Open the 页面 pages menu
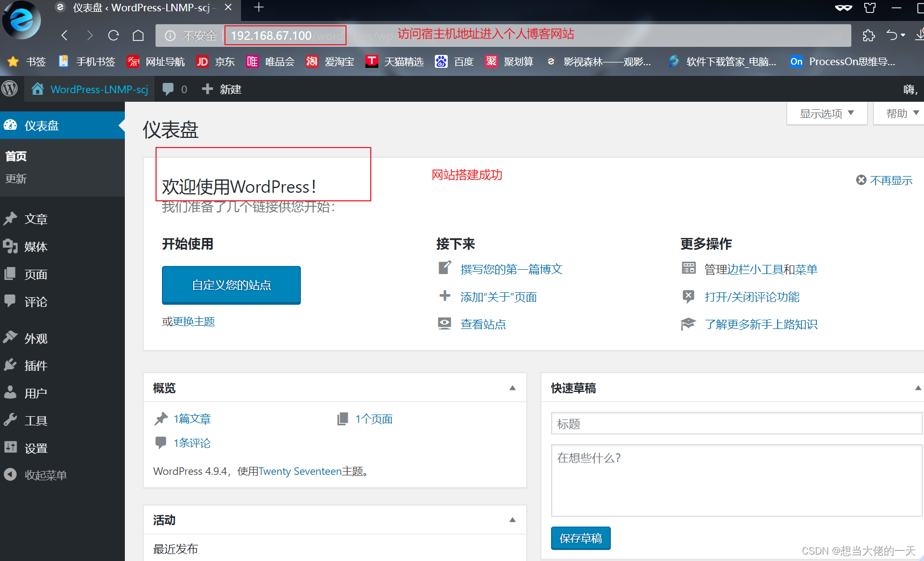 [x=62, y=275]
